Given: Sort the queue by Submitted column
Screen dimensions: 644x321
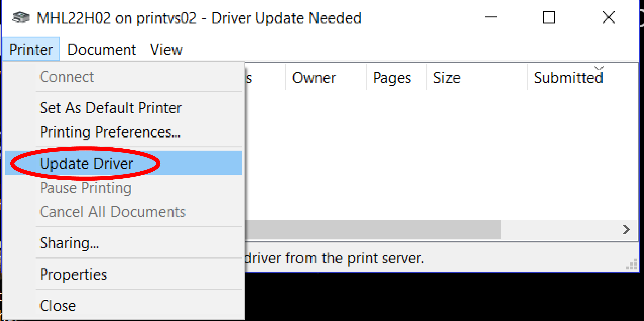Looking at the screenshot, I should [583, 78].
